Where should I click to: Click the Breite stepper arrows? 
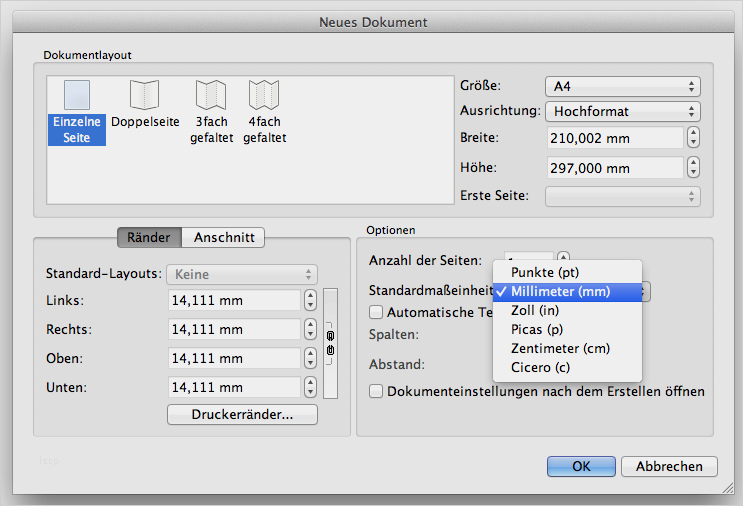click(x=693, y=138)
